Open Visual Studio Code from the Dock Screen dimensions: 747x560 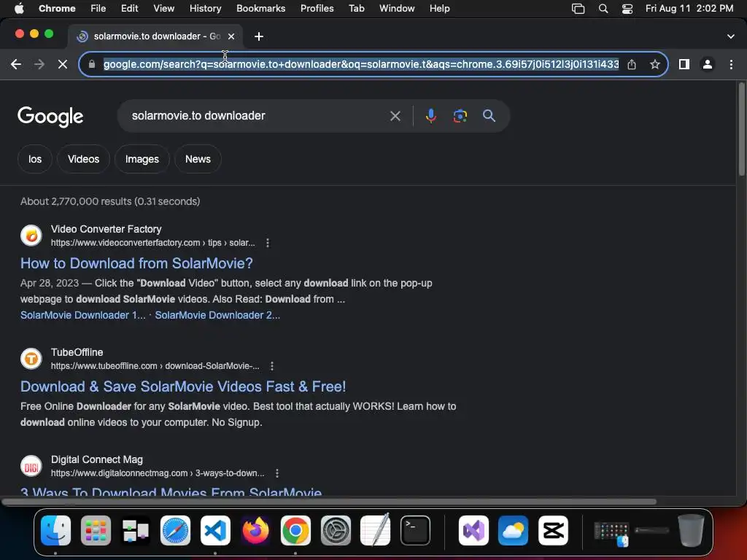215,531
